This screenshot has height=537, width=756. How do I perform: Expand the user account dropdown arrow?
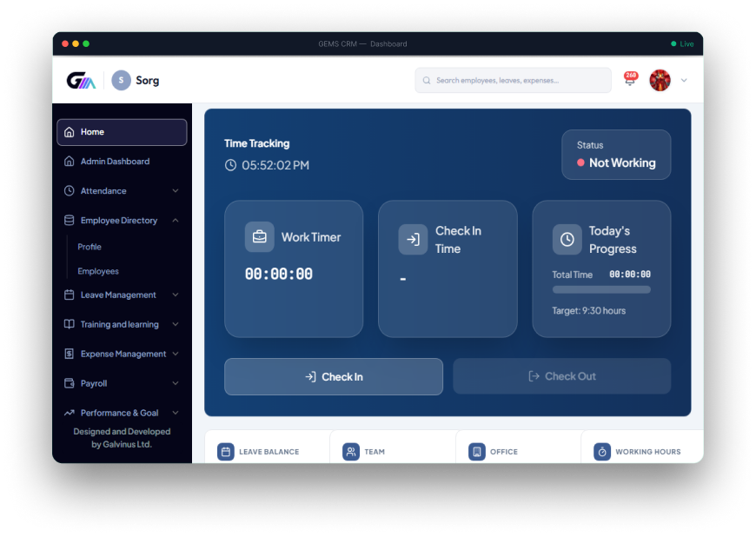coord(684,81)
